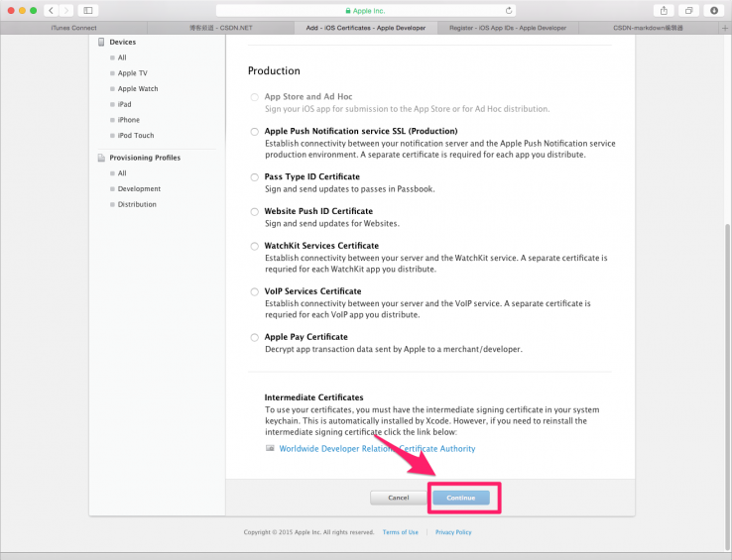Choose Pass Type ID Certificate option
This screenshot has height=560, width=732.
click(255, 177)
